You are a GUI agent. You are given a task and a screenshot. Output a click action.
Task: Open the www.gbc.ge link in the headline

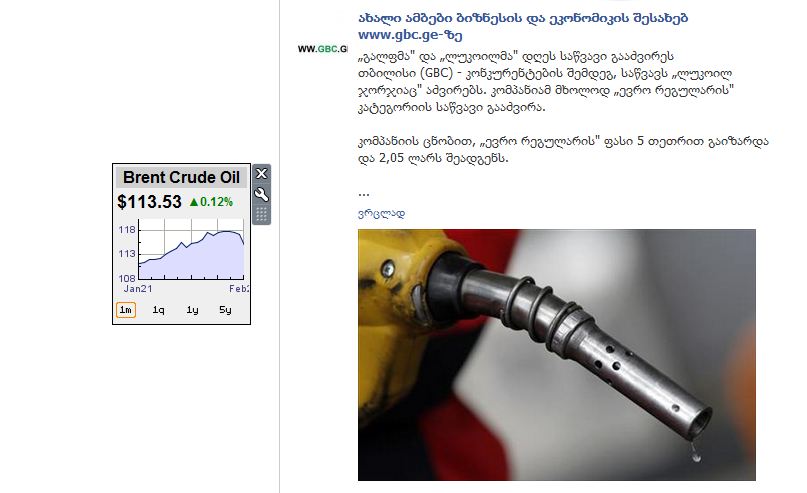pyautogui.click(x=410, y=35)
